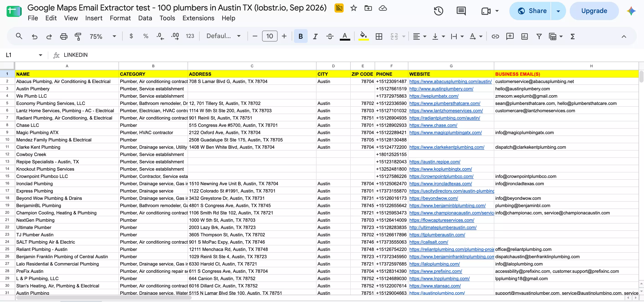Toggle bold formatting
The width and height of the screenshot is (644, 302).
[x=301, y=36]
